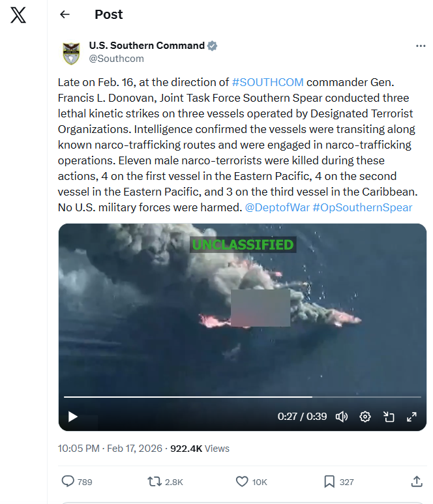Screen dimensions: 433x504
Task: Click the X logo icon
Action: (x=18, y=15)
